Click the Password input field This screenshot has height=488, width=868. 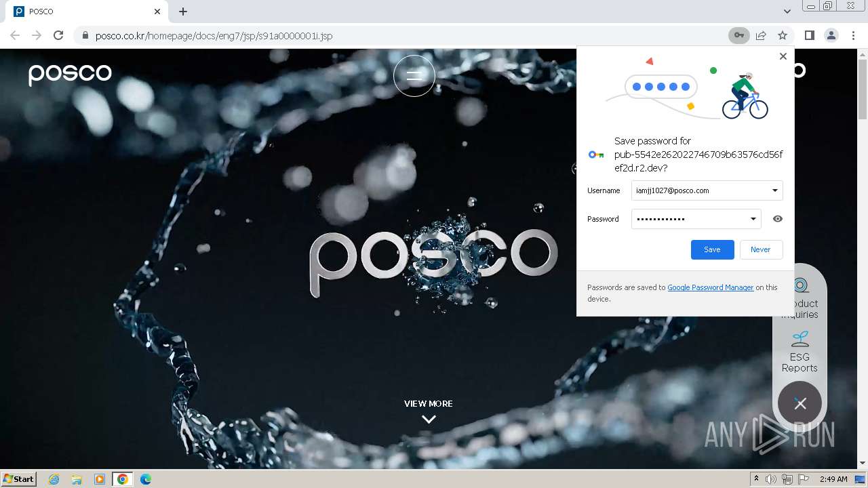[696, 219]
